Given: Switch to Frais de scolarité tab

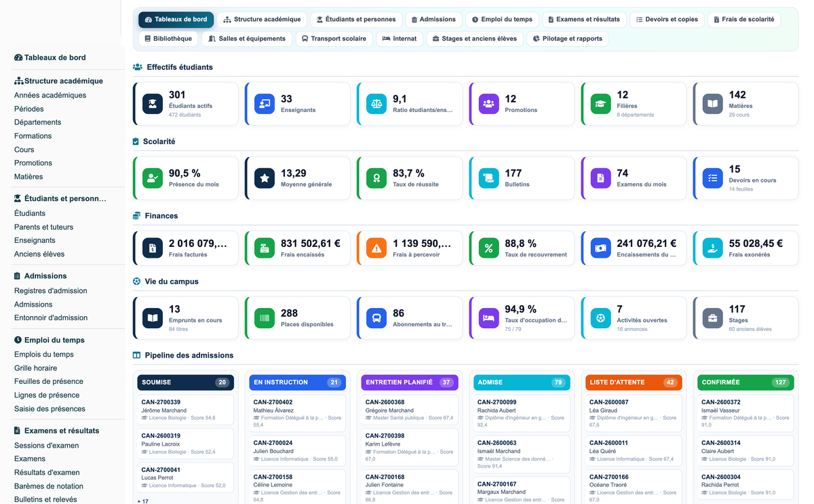Looking at the screenshot, I should (x=744, y=20).
